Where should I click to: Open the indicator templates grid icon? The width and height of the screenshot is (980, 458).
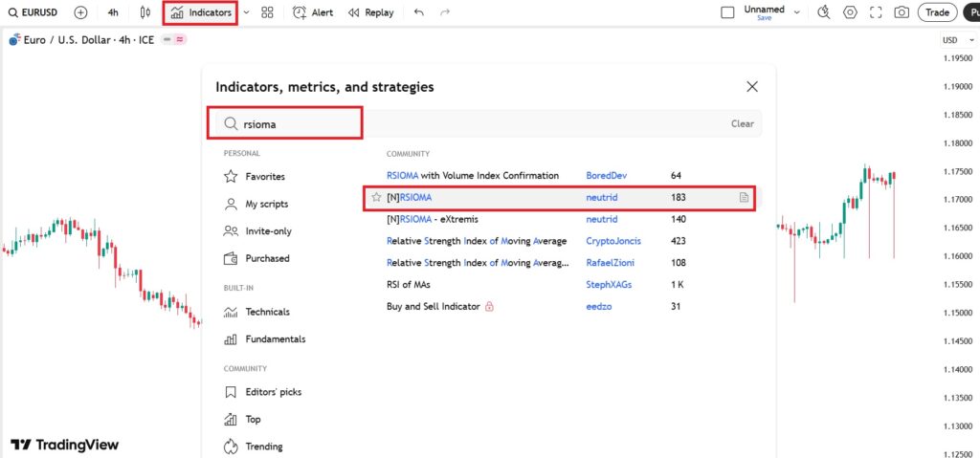(x=267, y=12)
